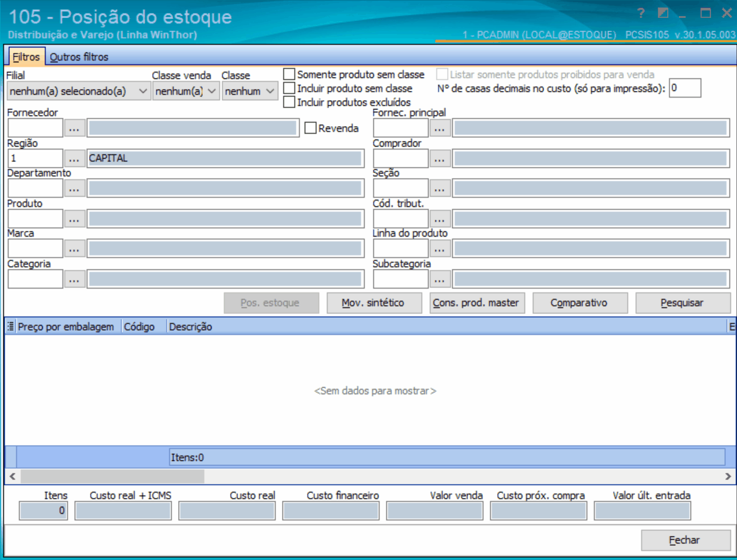737x560 pixels.
Task: Close window with Fechar button
Action: pyautogui.click(x=685, y=540)
